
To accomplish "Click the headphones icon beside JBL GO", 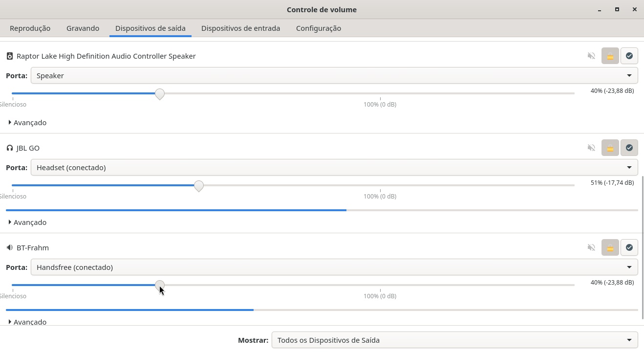I will pyautogui.click(x=9, y=148).
